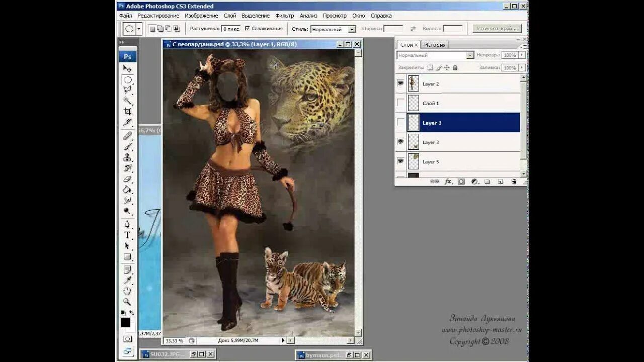Hide Layer 5 via eye icon
The height and width of the screenshot is (362, 644).
pos(400,161)
